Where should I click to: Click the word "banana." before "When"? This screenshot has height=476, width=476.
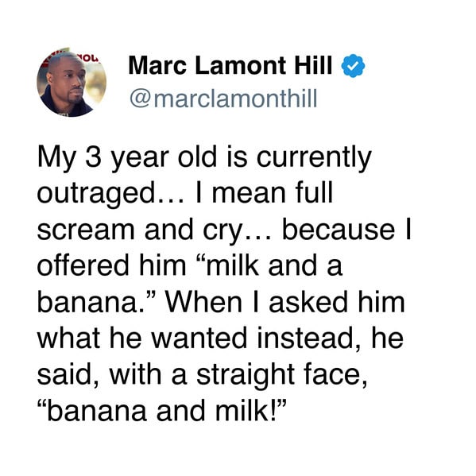point(96,301)
